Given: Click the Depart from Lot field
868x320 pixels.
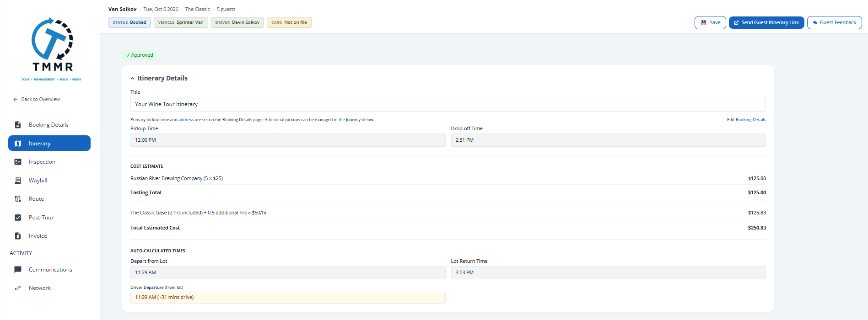Looking at the screenshot, I should pos(288,272).
